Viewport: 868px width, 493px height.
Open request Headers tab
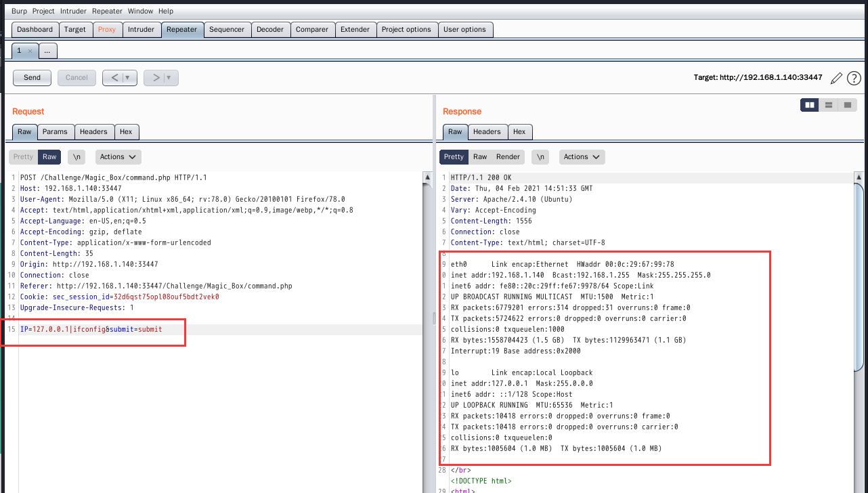click(93, 132)
